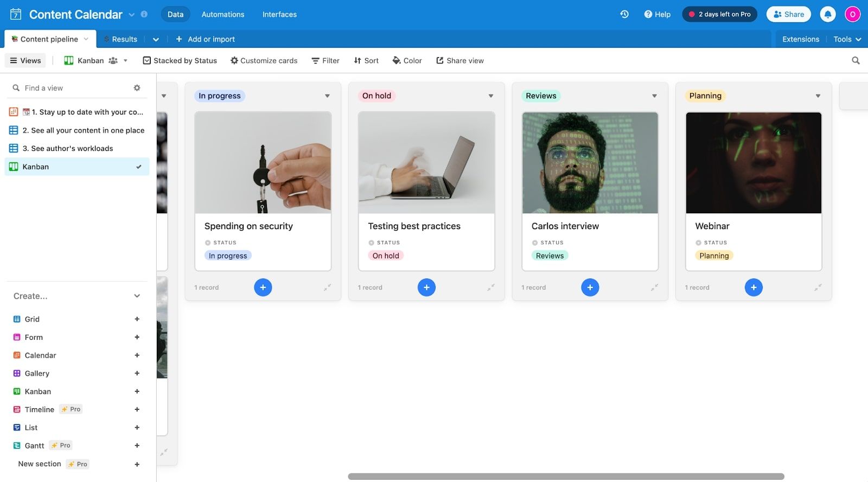Toggle the Views sidebar
Image resolution: width=868 pixels, height=482 pixels.
[x=25, y=61]
